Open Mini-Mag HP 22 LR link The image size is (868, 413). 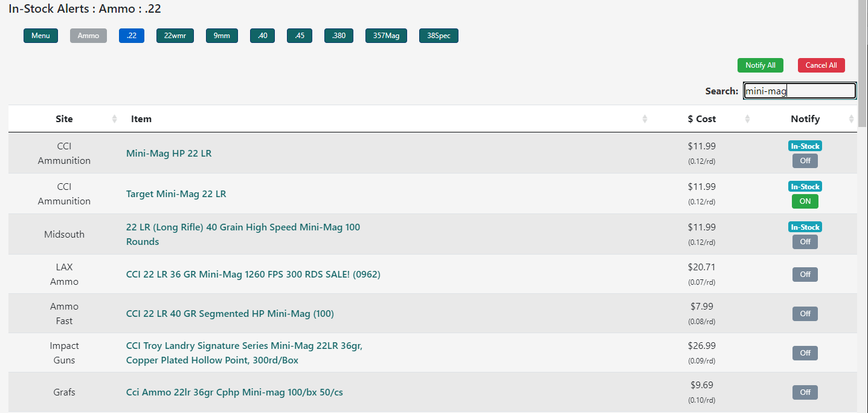point(169,154)
